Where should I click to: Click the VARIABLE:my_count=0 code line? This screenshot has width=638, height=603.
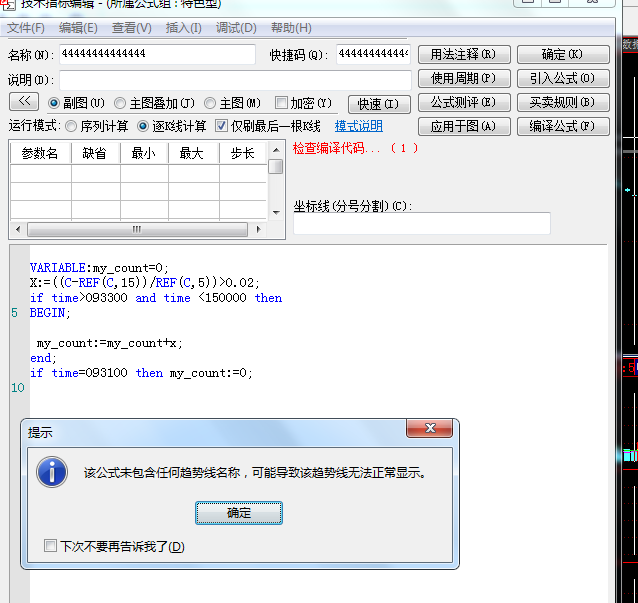click(99, 268)
